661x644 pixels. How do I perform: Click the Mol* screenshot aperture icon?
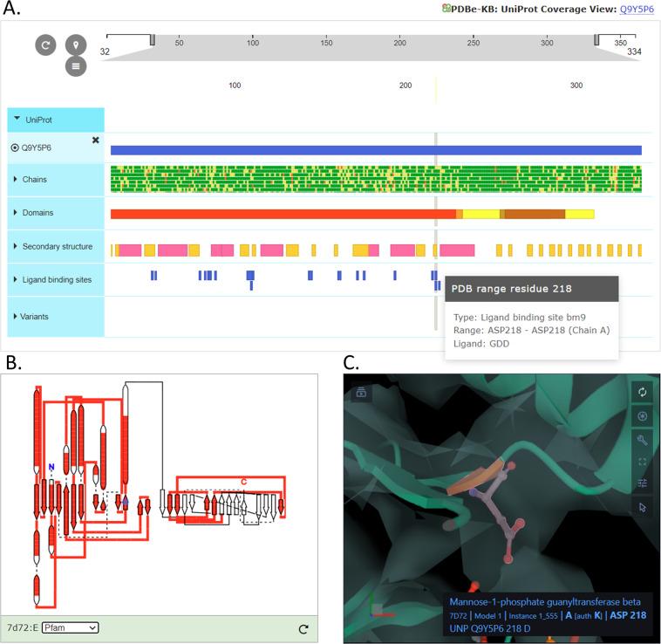[643, 416]
